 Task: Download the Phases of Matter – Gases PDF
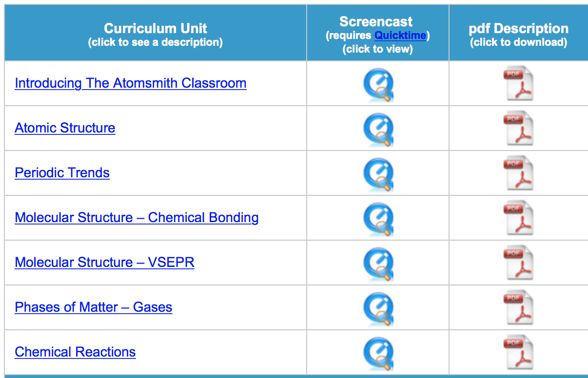coord(518,309)
